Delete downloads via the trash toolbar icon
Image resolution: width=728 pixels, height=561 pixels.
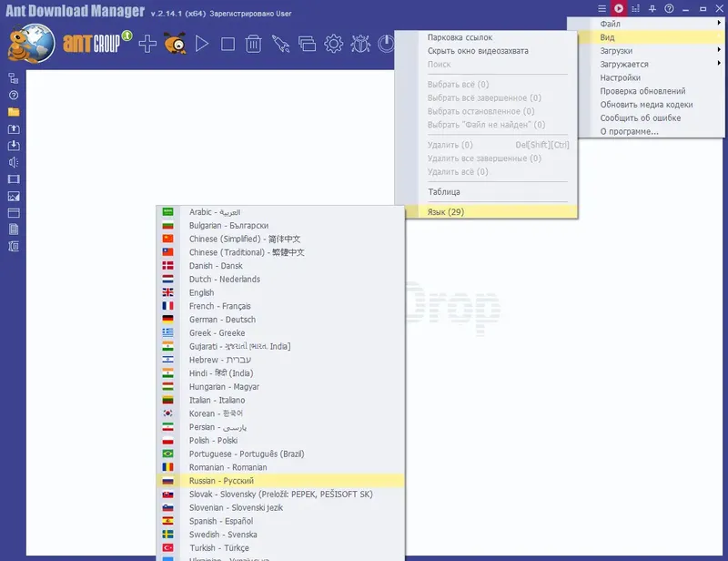[x=253, y=42]
